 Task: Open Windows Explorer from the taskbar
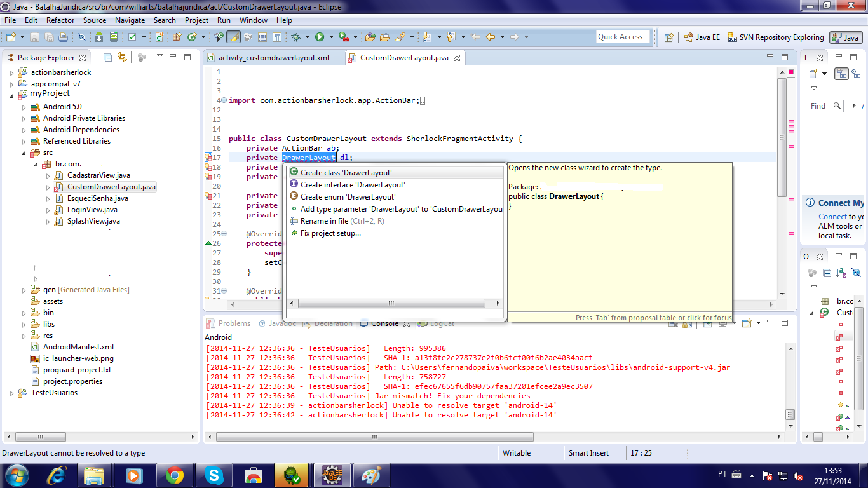pos(94,475)
